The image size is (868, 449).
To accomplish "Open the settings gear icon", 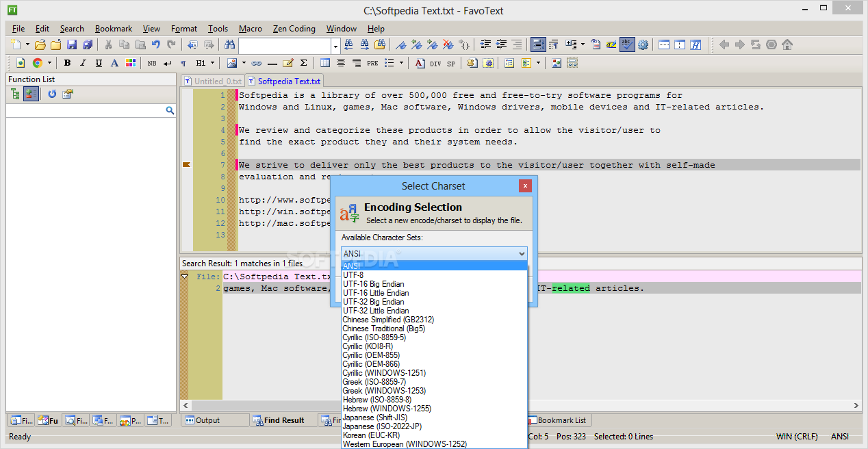I will coord(643,44).
